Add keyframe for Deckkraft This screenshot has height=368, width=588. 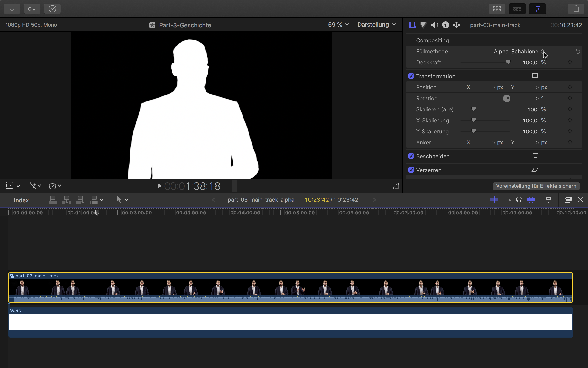(x=570, y=62)
